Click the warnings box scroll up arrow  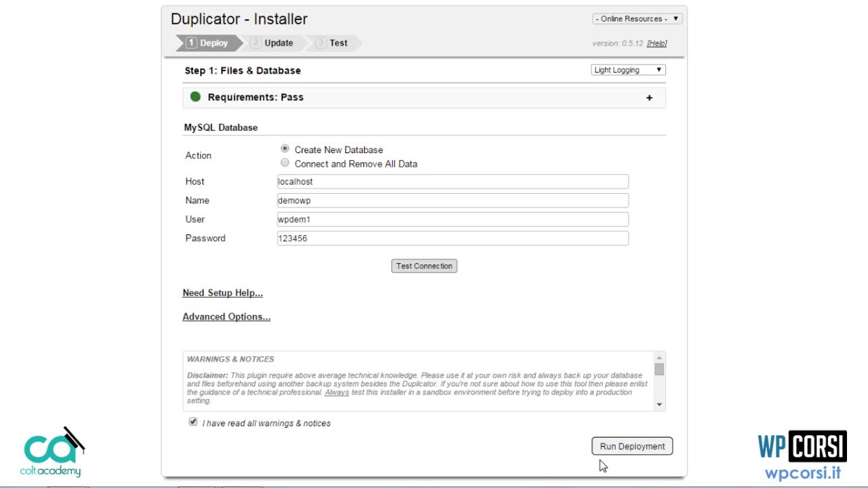(x=659, y=358)
